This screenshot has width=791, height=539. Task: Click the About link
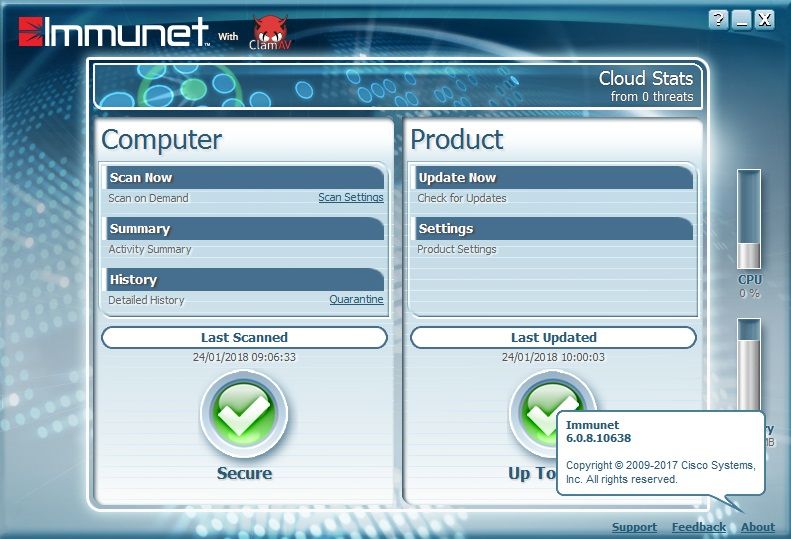pyautogui.click(x=758, y=527)
